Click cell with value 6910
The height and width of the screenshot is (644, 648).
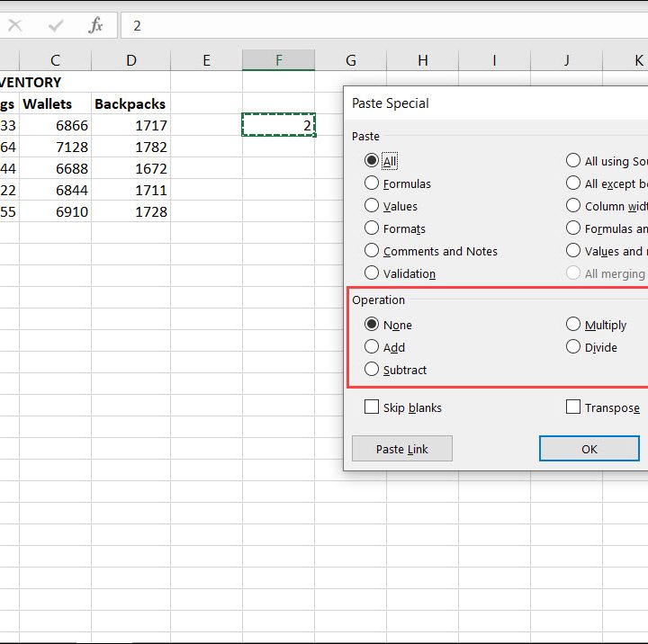tap(55, 211)
